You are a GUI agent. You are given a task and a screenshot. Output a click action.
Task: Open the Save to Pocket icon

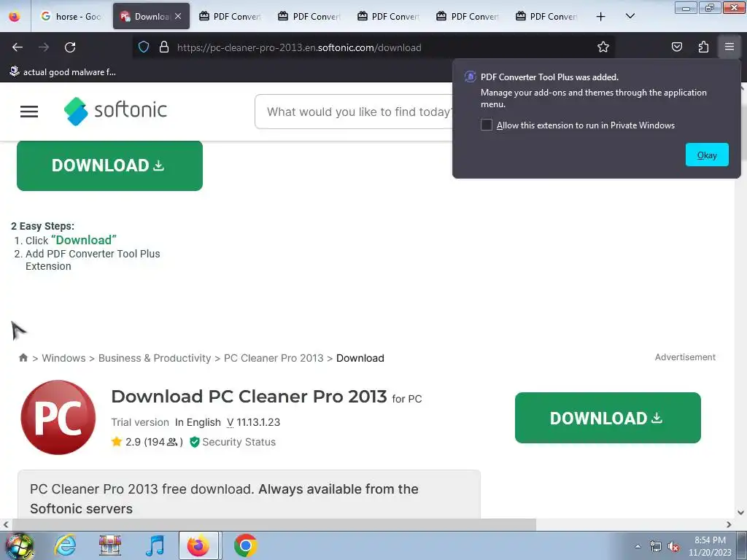tap(676, 47)
